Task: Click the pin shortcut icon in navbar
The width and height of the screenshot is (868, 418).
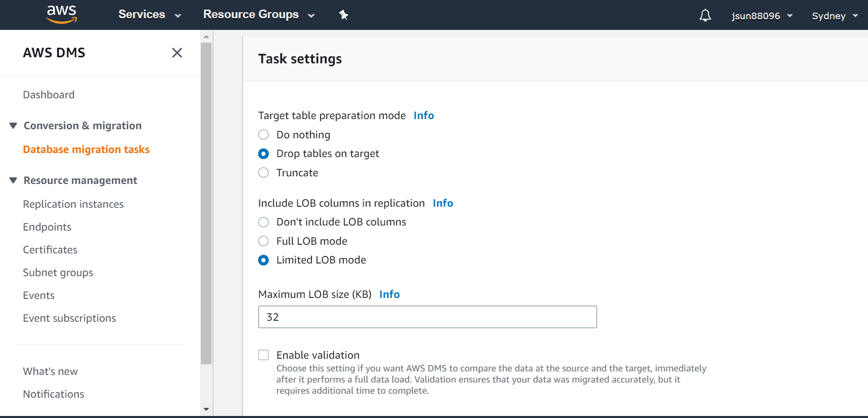Action: (344, 15)
